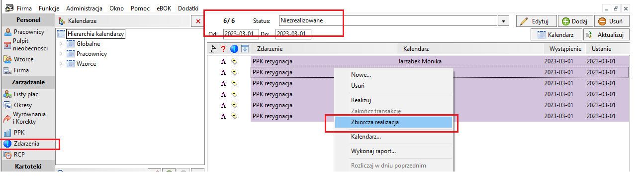Click the blue info icon column header

tap(234, 49)
